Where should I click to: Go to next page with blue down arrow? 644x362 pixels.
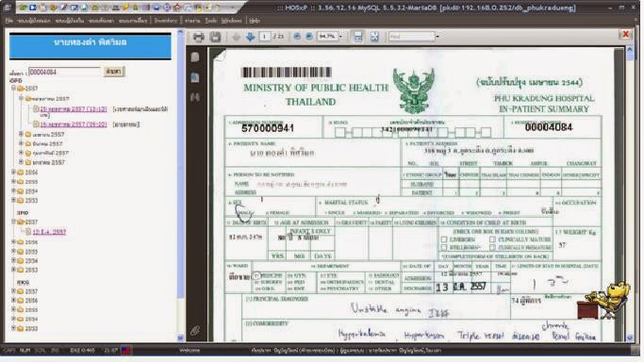250,37
